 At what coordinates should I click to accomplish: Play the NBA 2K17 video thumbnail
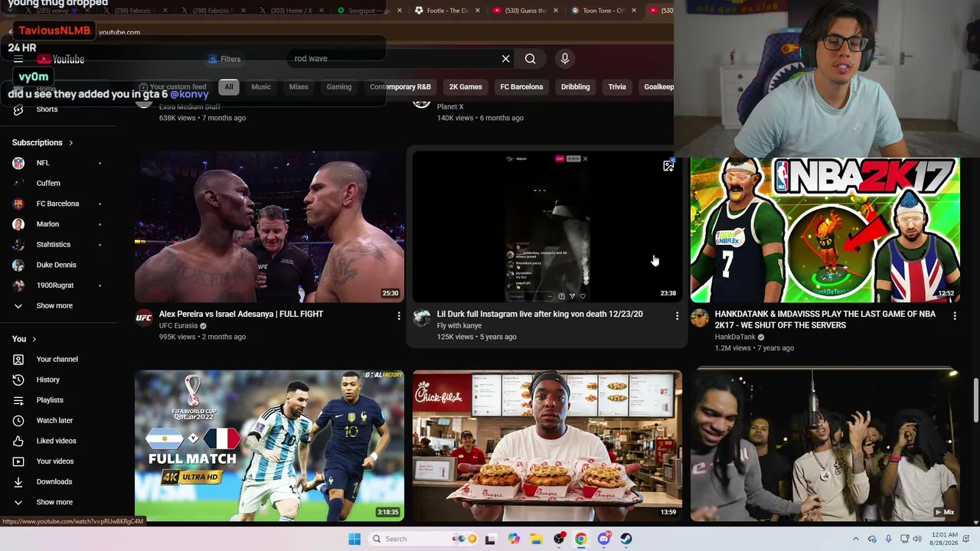click(825, 230)
